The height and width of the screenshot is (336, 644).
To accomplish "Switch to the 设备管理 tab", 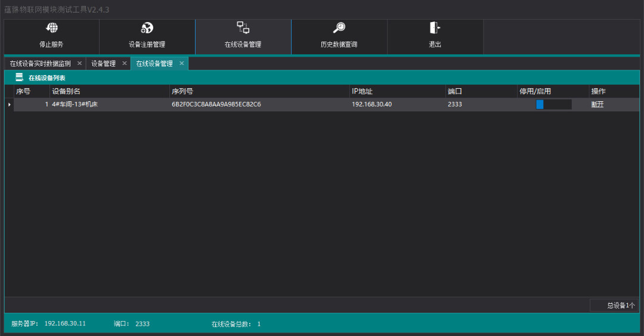I will [103, 64].
